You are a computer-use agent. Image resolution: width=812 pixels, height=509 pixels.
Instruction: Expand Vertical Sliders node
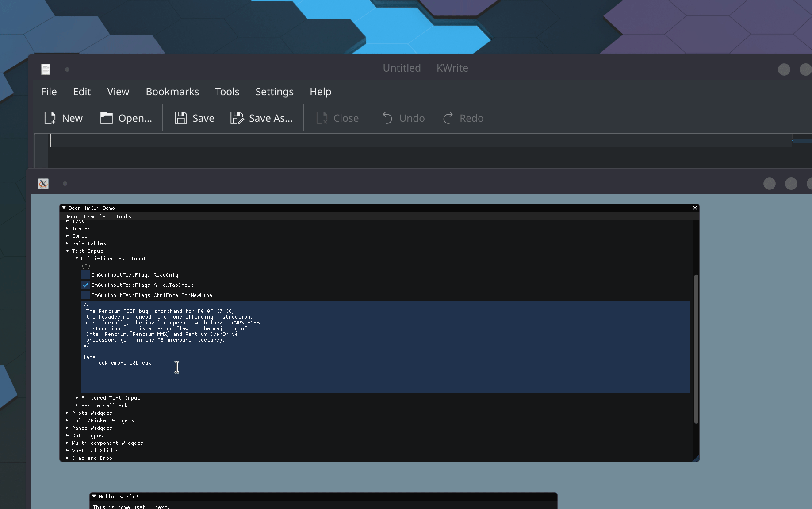[x=68, y=451]
